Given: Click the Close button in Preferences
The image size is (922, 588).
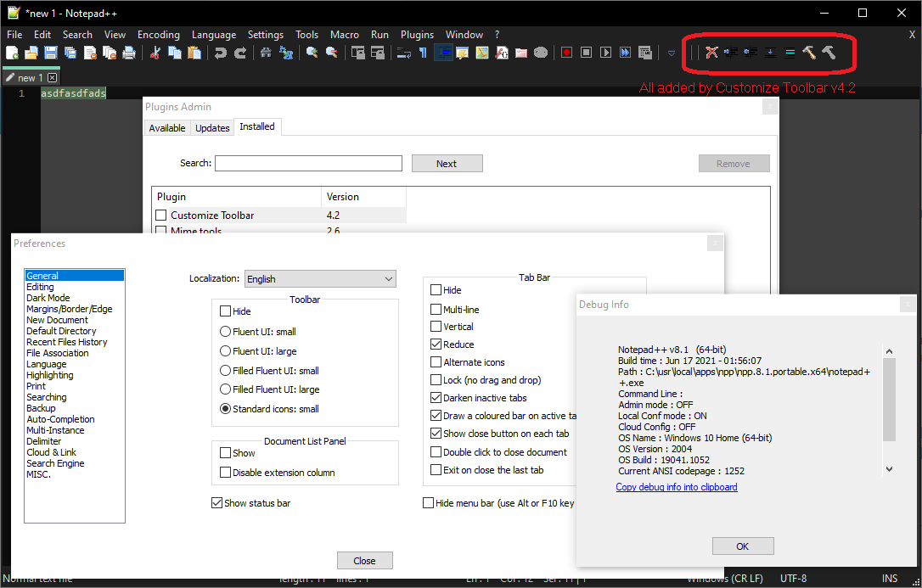Looking at the screenshot, I should click(364, 561).
